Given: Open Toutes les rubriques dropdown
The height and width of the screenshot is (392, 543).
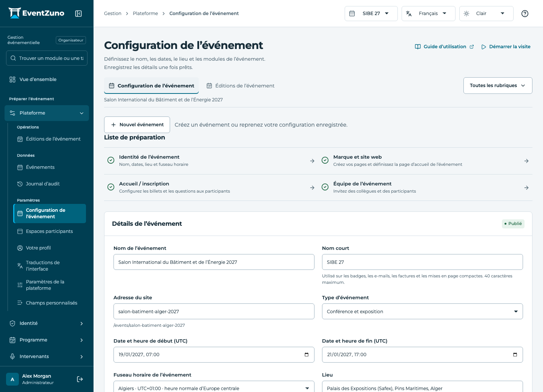Looking at the screenshot, I should pyautogui.click(x=498, y=86).
